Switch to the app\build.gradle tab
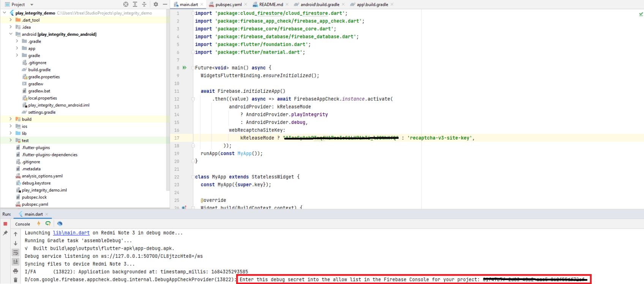The height and width of the screenshot is (284, 644). click(372, 5)
